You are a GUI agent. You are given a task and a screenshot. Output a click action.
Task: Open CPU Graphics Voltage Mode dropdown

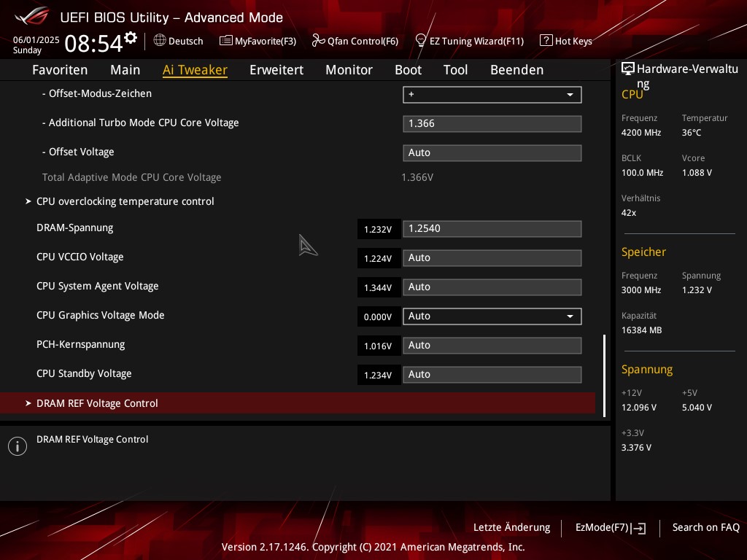point(492,316)
